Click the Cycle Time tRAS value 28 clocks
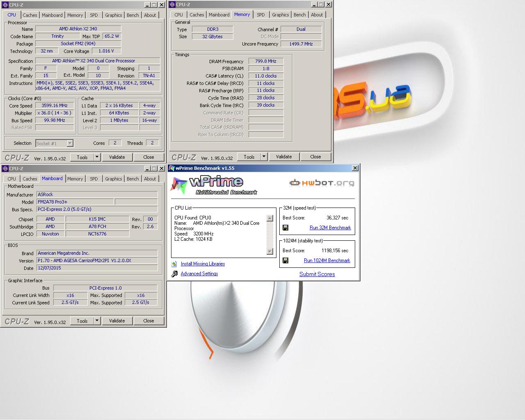Screen dimensions: 525x420 tap(266, 98)
